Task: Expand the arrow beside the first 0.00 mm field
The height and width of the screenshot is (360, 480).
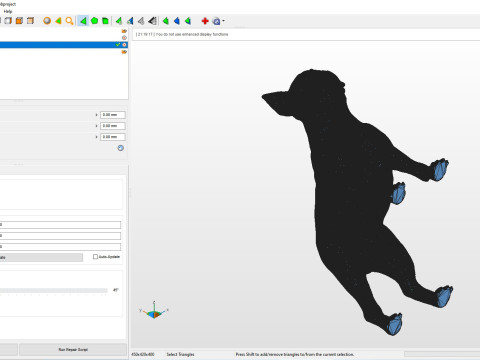Action: [x=96, y=115]
